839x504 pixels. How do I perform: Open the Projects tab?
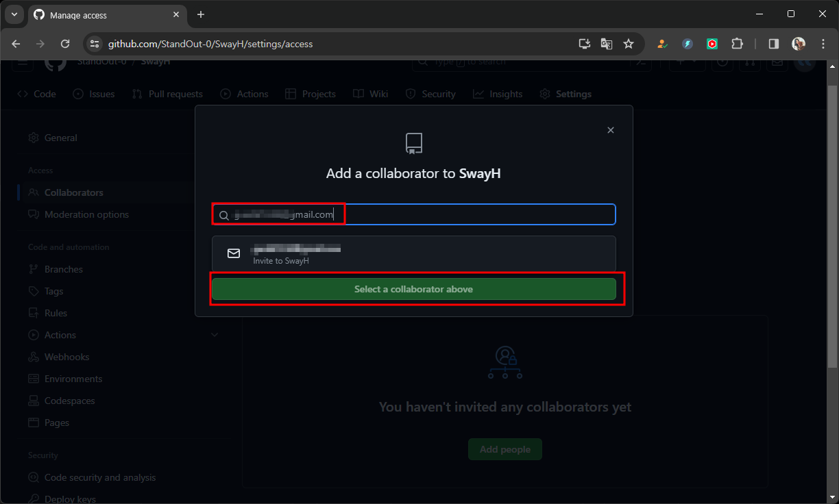point(311,94)
